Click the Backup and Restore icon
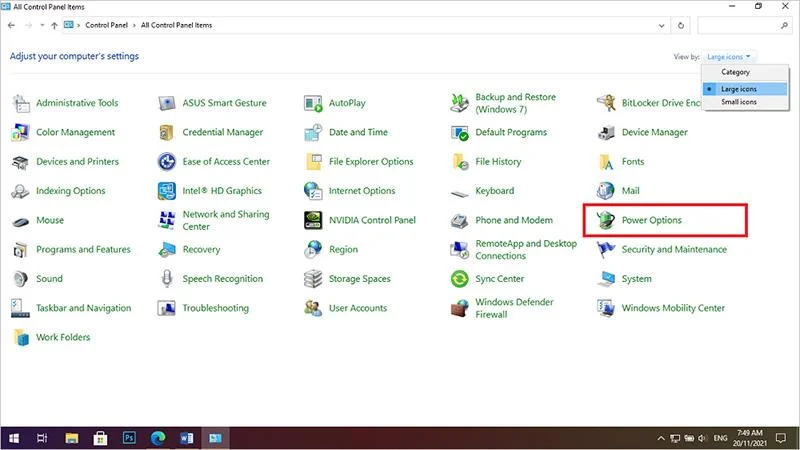This screenshot has height=450, width=800. pyautogui.click(x=459, y=103)
